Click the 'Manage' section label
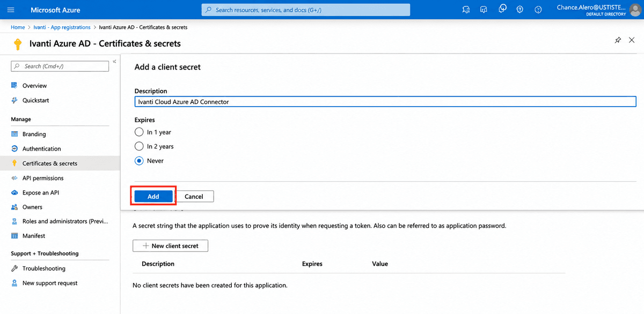644x314 pixels. click(x=21, y=119)
